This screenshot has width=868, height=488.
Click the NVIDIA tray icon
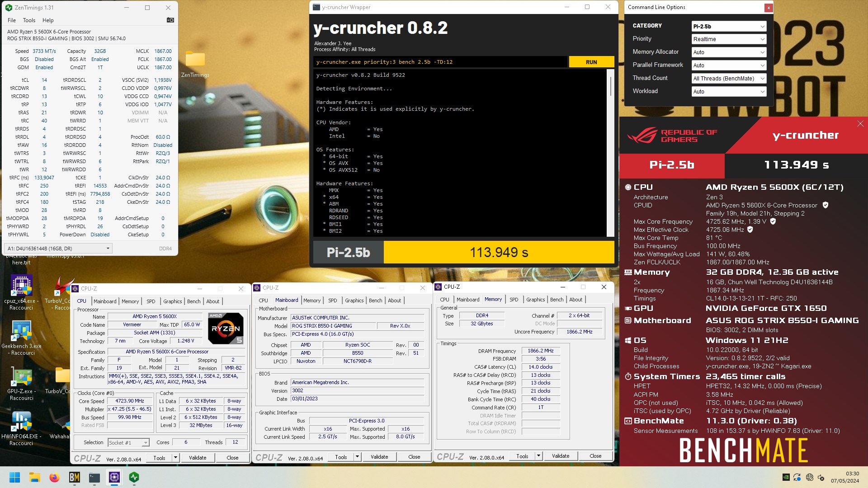tap(786, 477)
